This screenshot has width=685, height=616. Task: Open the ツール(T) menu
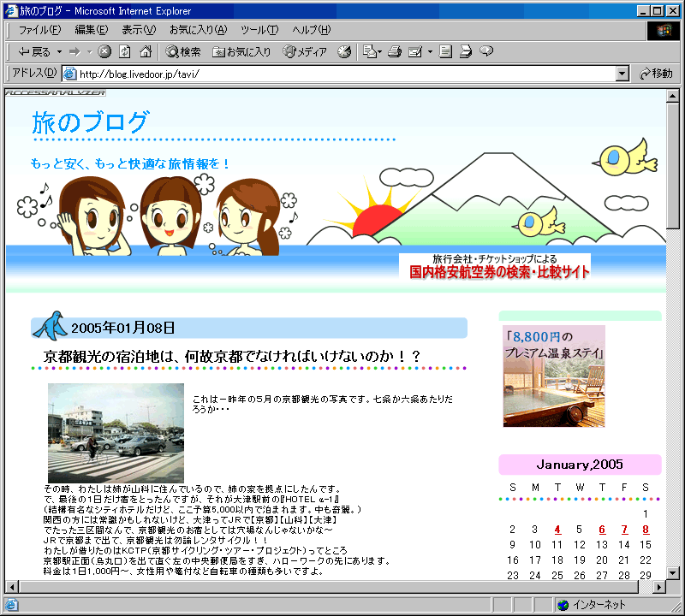pyautogui.click(x=259, y=30)
